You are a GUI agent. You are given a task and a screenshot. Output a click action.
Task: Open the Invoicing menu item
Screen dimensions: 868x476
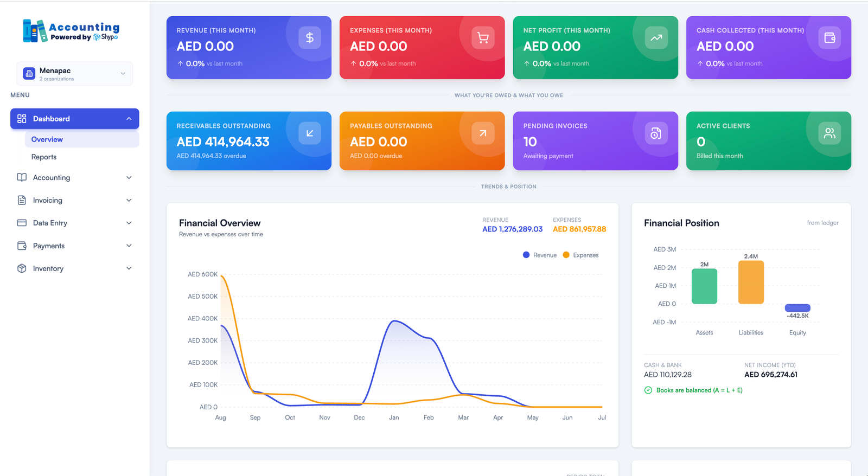click(75, 200)
